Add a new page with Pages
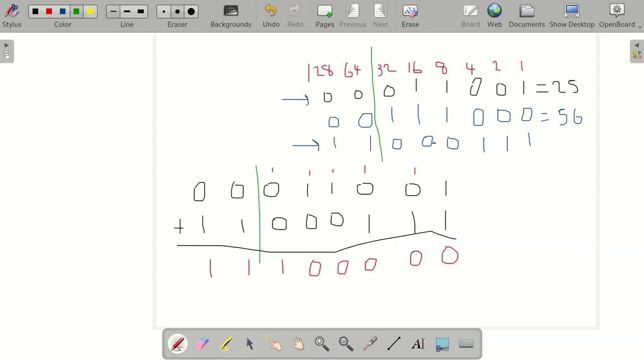This screenshot has width=644, height=362. coord(325,16)
